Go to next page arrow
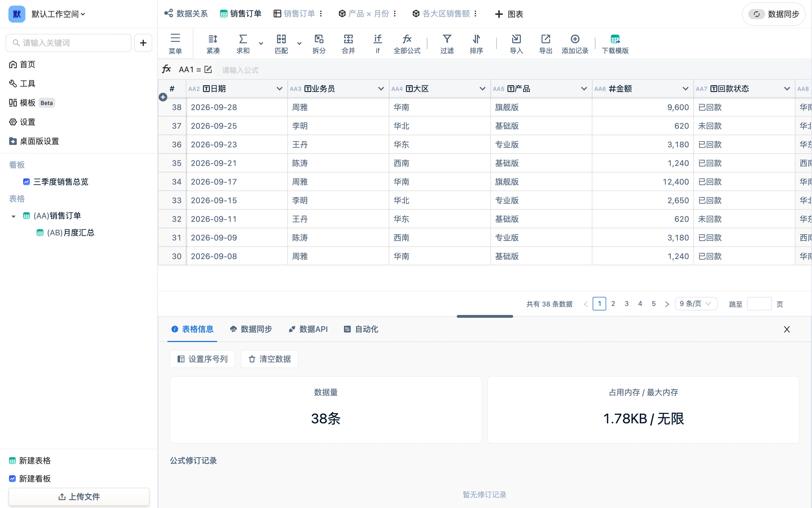The image size is (812, 508). (667, 304)
